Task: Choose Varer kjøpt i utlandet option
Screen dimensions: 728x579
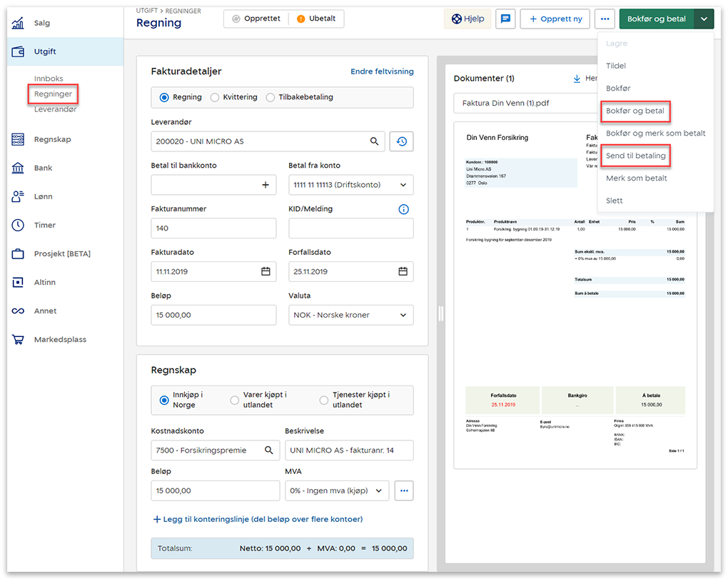Action: [234, 400]
